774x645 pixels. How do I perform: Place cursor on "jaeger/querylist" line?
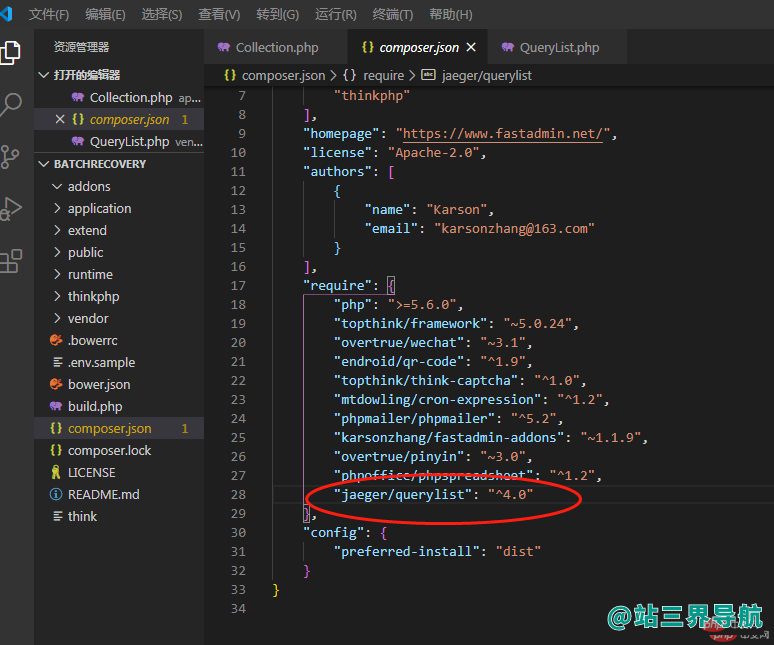coord(433,494)
